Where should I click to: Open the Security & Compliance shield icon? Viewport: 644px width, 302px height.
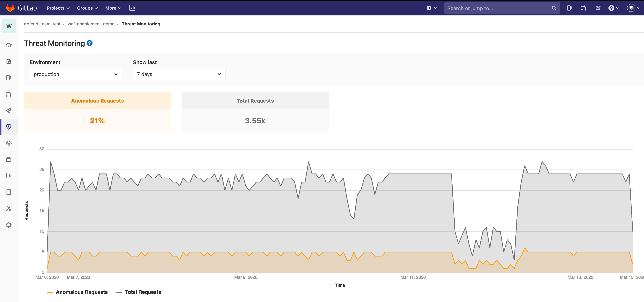pyautogui.click(x=9, y=127)
